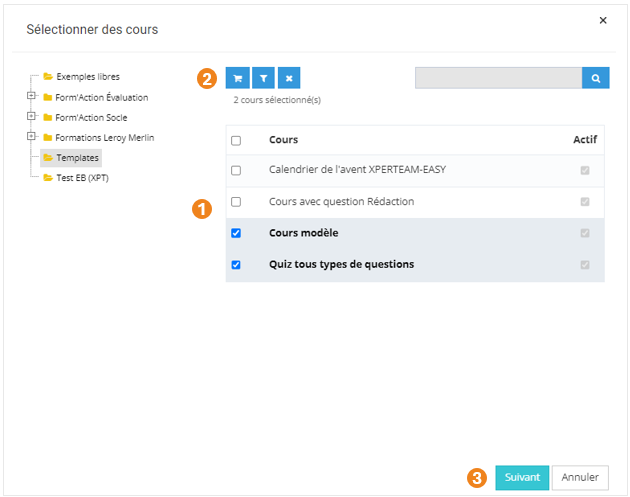The height and width of the screenshot is (497, 630).
Task: Uncheck Quiz tous types de questions
Action: point(236,265)
